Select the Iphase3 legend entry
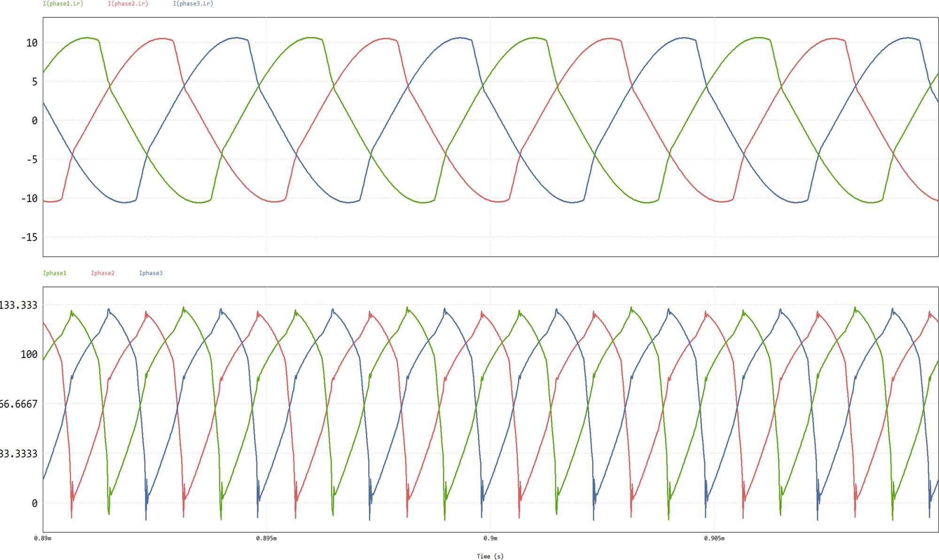 151,273
